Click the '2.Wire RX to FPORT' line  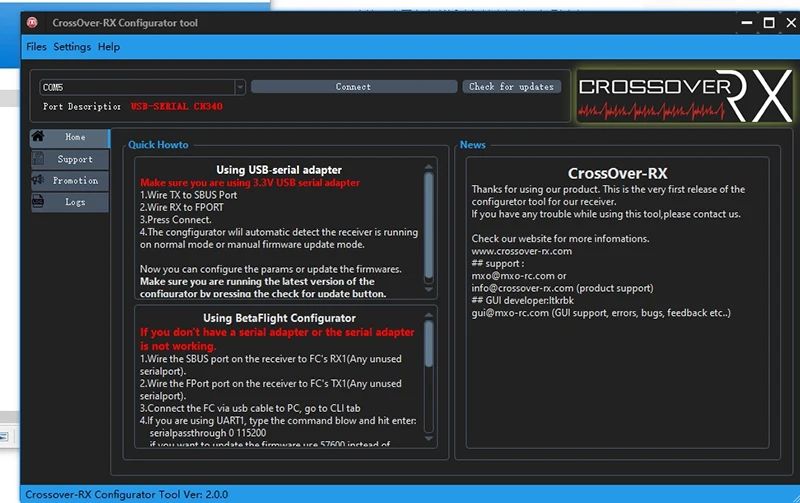pyautogui.click(x=182, y=208)
